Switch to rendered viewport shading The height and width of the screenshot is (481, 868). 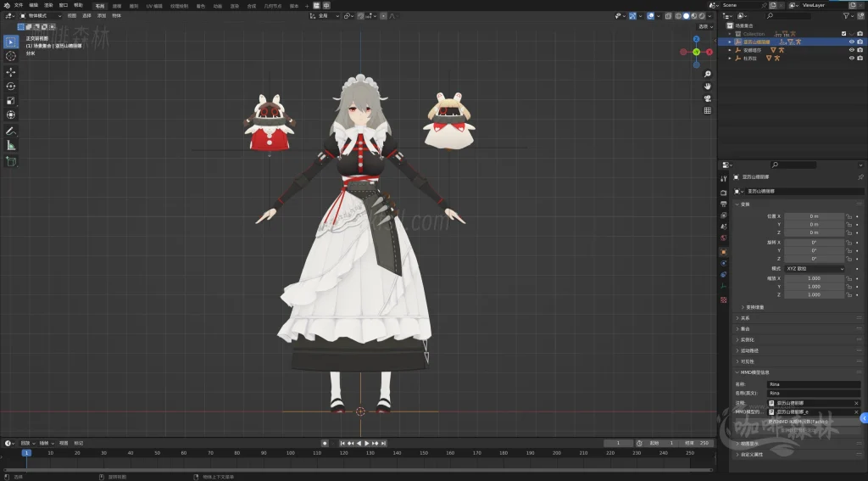click(x=701, y=16)
